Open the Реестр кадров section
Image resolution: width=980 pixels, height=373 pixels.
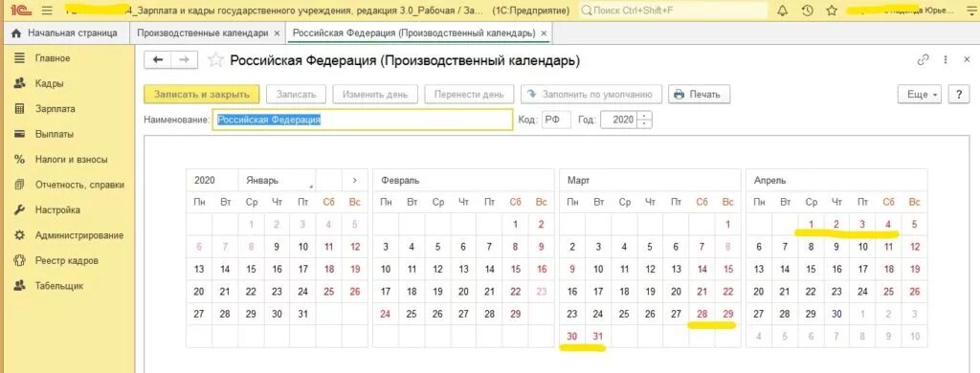68,260
